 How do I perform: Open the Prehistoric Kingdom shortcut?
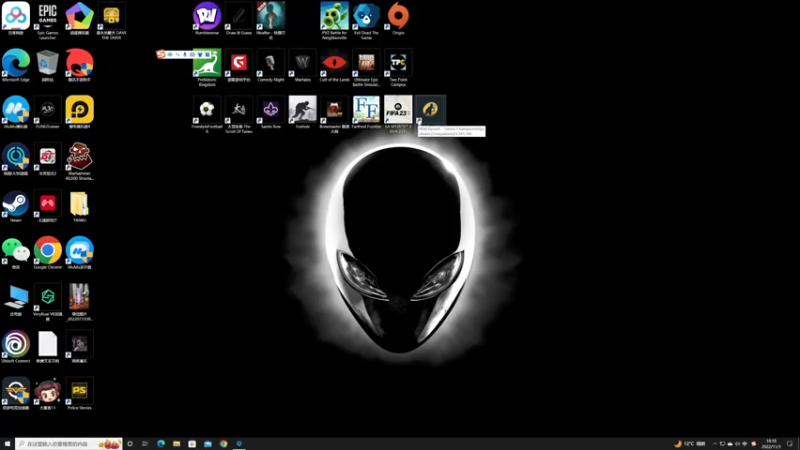tap(207, 66)
